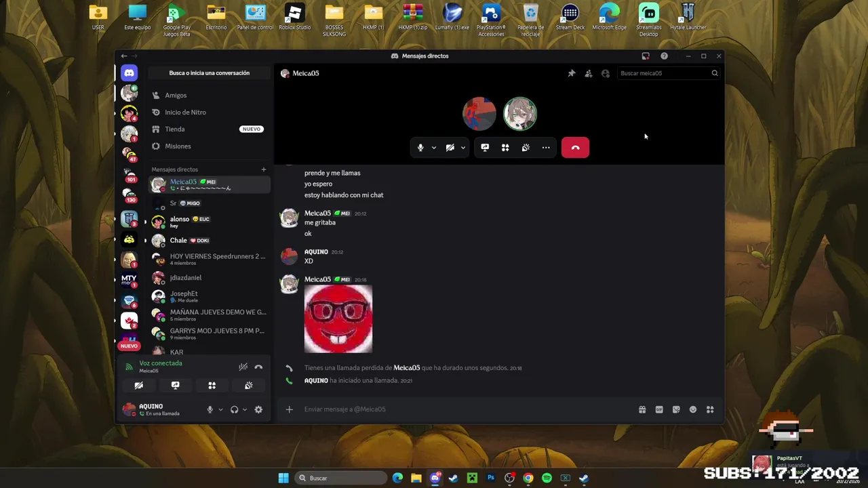Hang up with red disconnect button
This screenshot has width=868, height=488.
pos(575,148)
